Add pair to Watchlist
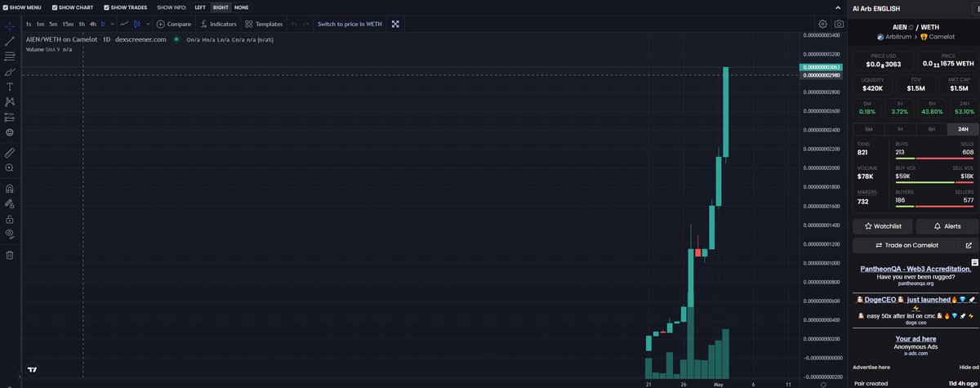The image size is (980, 388). [x=883, y=226]
